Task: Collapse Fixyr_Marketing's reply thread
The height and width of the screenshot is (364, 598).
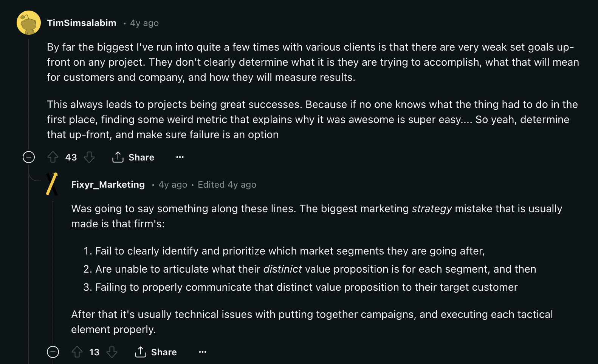Action: [x=53, y=352]
